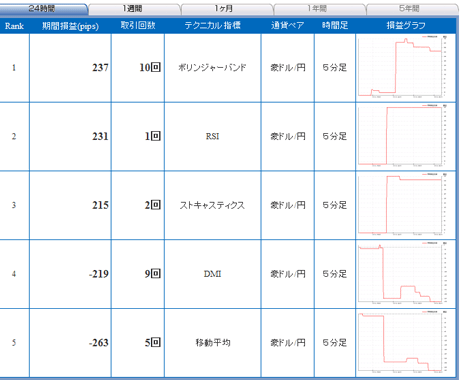Select the ボリンジャーバンド indicator cell

[212, 68]
